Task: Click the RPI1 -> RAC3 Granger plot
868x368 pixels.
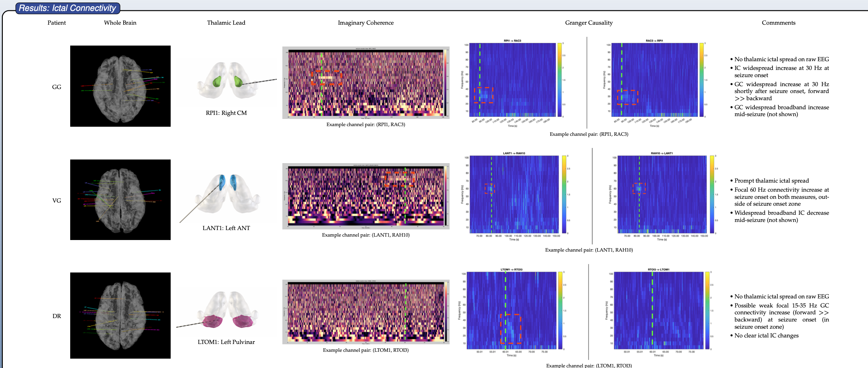Action: 512,80
